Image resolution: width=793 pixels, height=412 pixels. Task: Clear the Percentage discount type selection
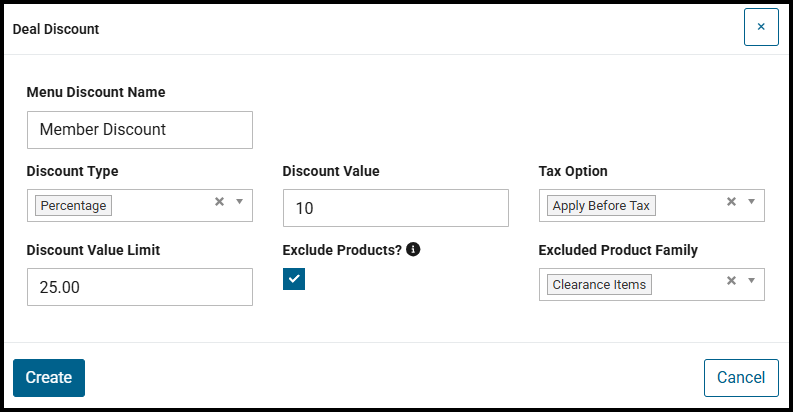coord(220,202)
